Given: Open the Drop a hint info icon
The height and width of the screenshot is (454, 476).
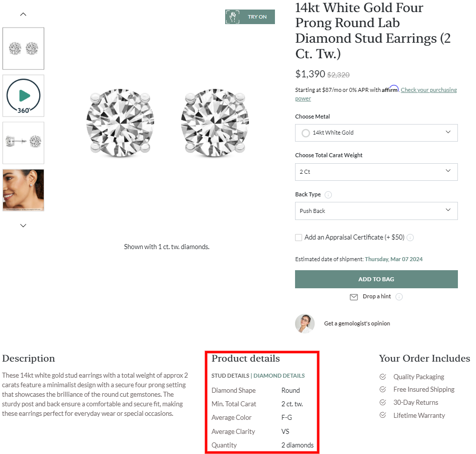Looking at the screenshot, I should [x=399, y=297].
